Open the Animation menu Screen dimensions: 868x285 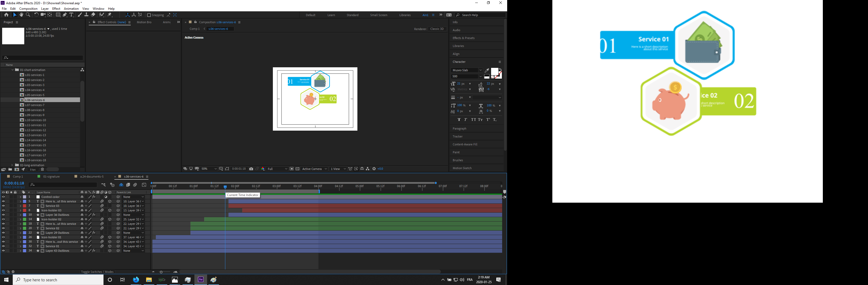pyautogui.click(x=71, y=9)
